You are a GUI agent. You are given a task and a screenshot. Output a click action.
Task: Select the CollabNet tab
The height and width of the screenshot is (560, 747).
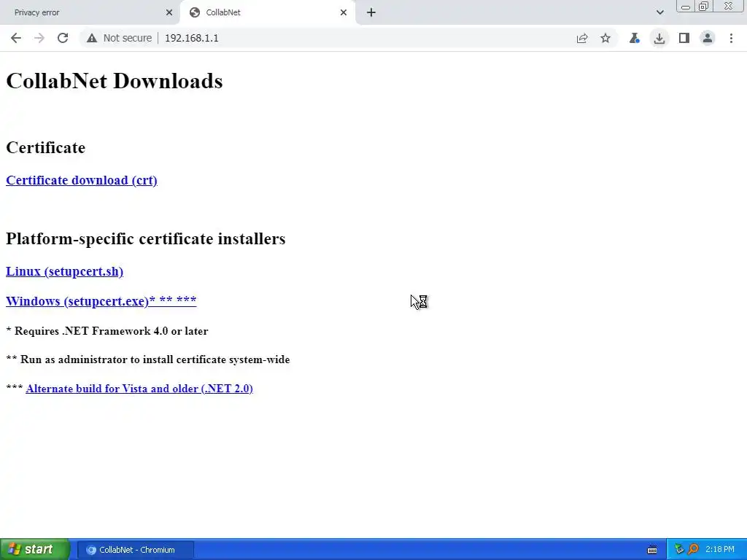268,12
